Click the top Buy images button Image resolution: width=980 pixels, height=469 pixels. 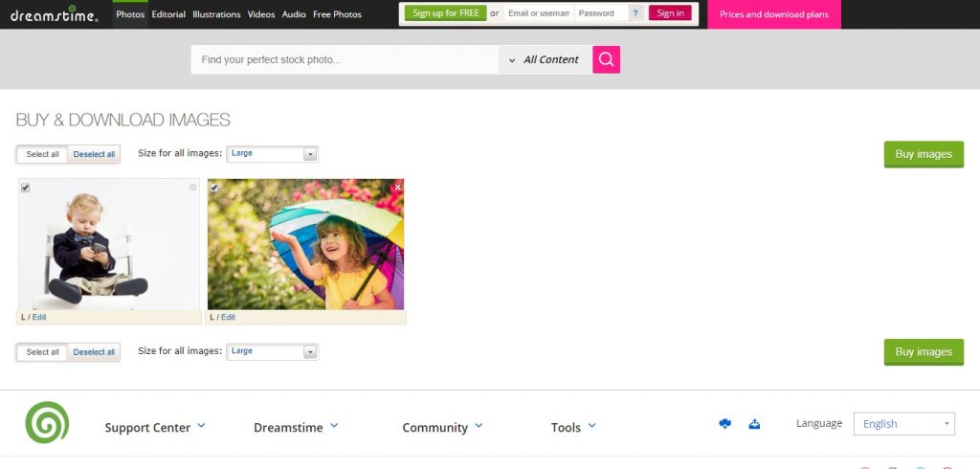coord(923,154)
